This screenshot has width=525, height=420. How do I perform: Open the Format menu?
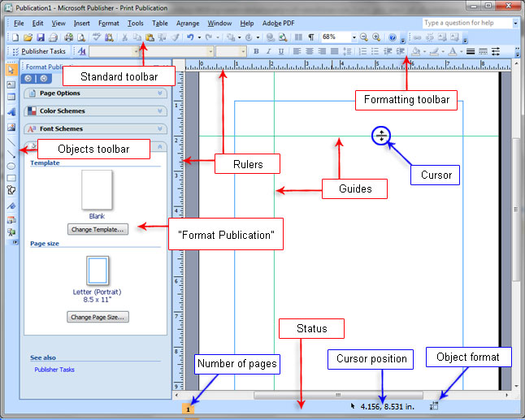tap(108, 23)
